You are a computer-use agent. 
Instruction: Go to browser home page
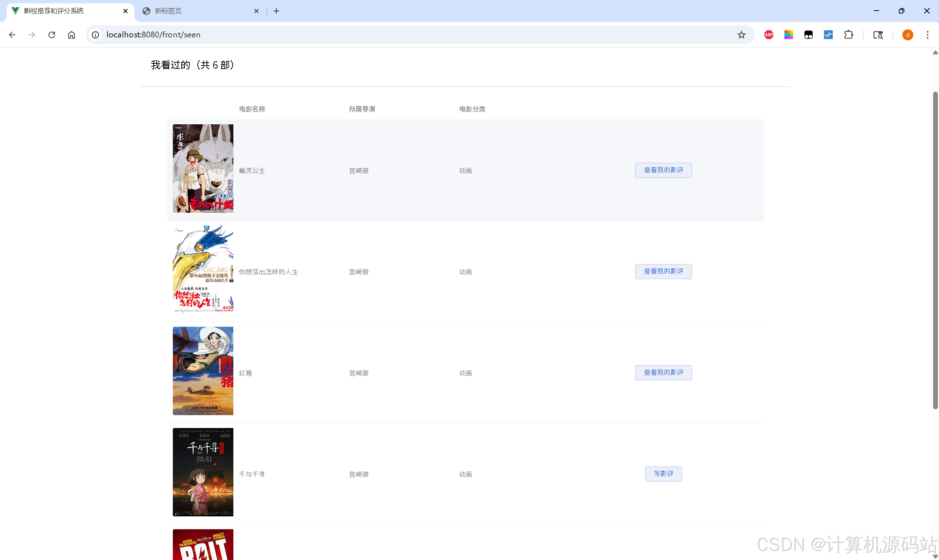click(71, 35)
